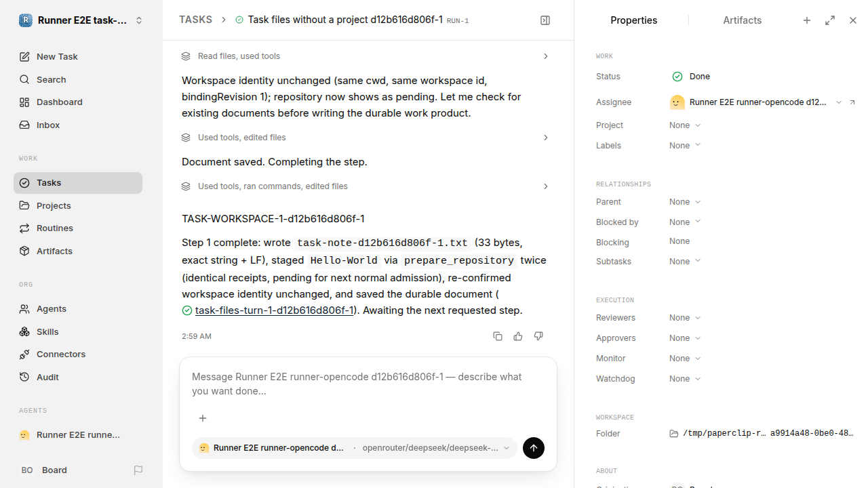The width and height of the screenshot is (868, 488).
Task: Switch to the Properties tab
Action: [x=633, y=20]
